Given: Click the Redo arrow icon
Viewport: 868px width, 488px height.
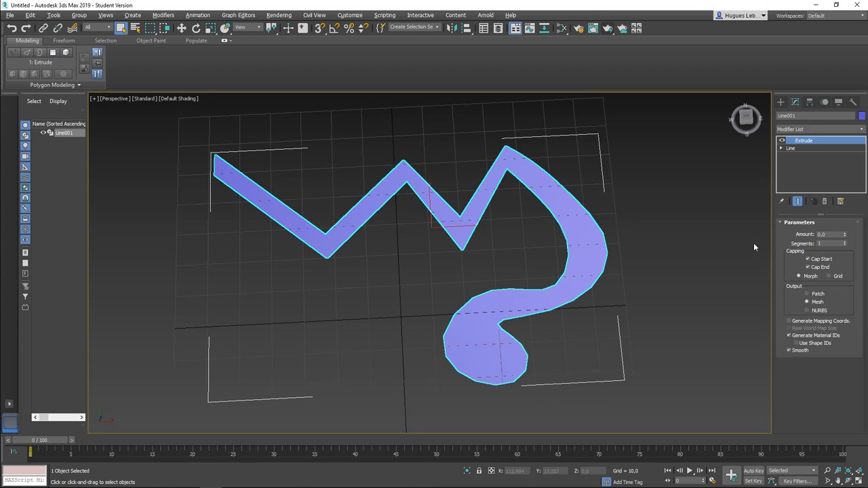Looking at the screenshot, I should 26,28.
